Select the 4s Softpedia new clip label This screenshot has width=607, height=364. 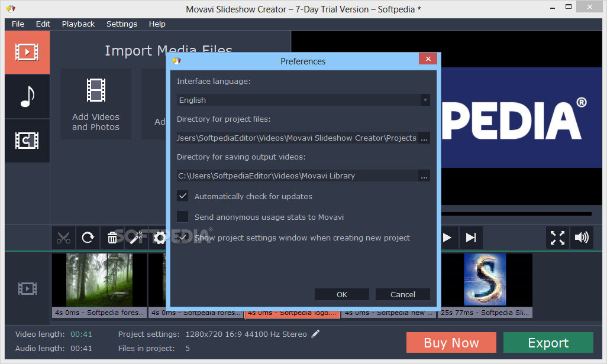tap(389, 313)
